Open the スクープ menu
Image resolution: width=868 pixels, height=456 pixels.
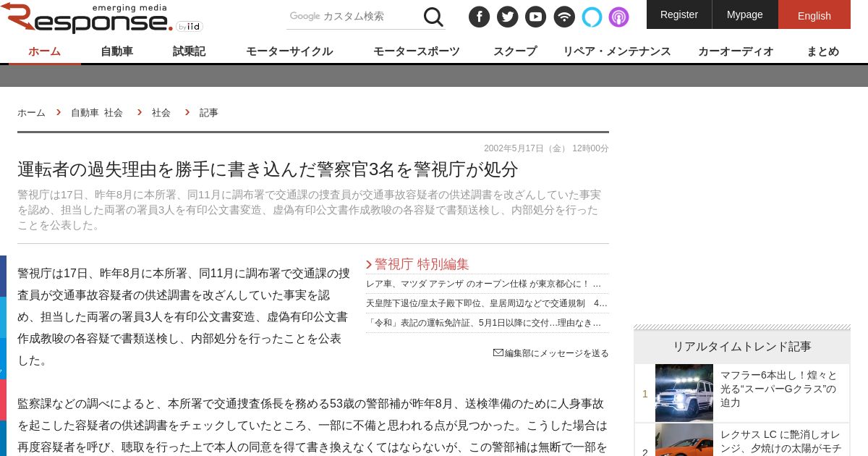515,51
